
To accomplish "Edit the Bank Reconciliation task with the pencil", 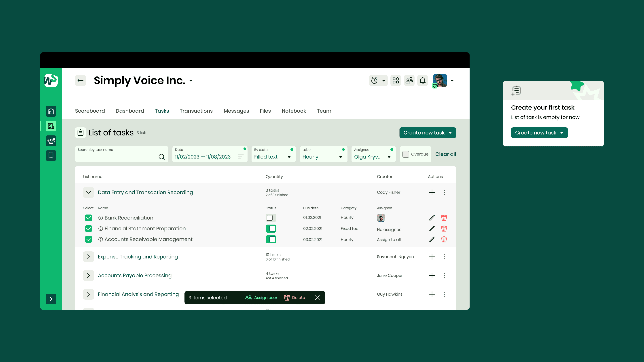I will [432, 218].
